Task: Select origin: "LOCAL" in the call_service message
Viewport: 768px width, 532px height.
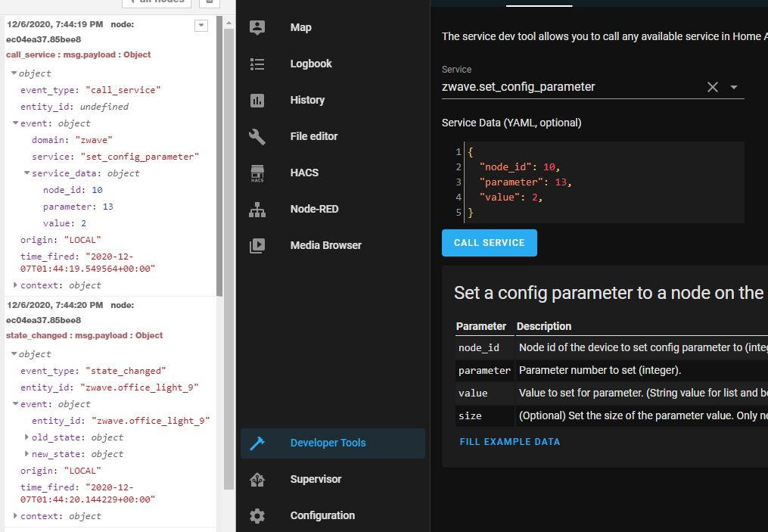Action: pyautogui.click(x=61, y=240)
